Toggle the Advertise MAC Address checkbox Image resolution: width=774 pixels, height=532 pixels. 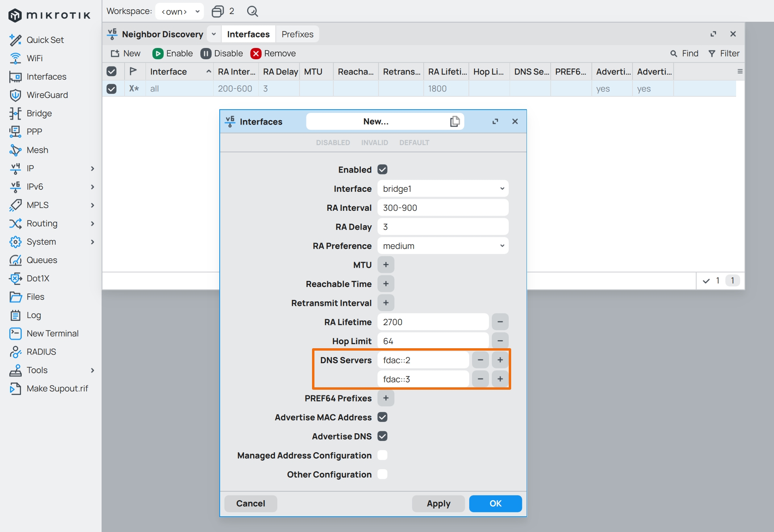coord(383,417)
